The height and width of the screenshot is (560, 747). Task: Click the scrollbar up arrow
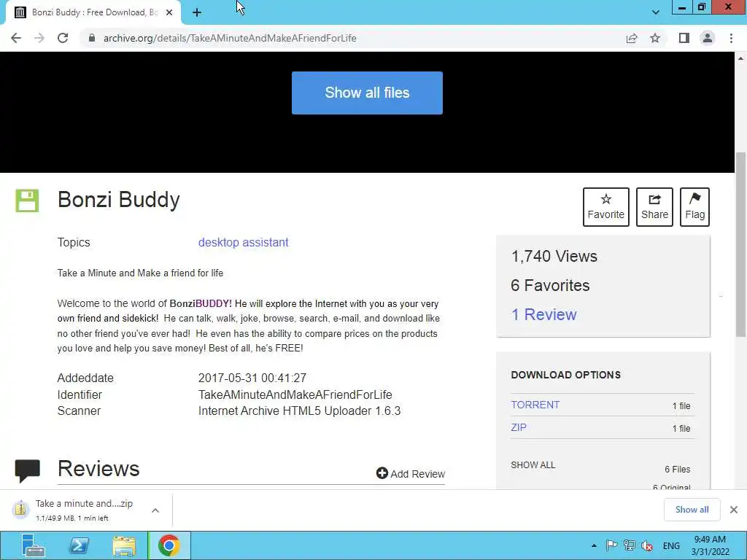pos(741,58)
